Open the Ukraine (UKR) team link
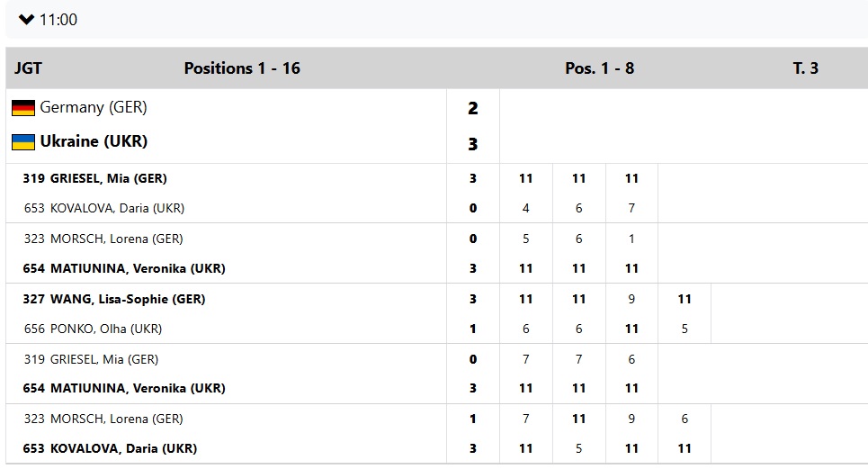 (x=94, y=141)
